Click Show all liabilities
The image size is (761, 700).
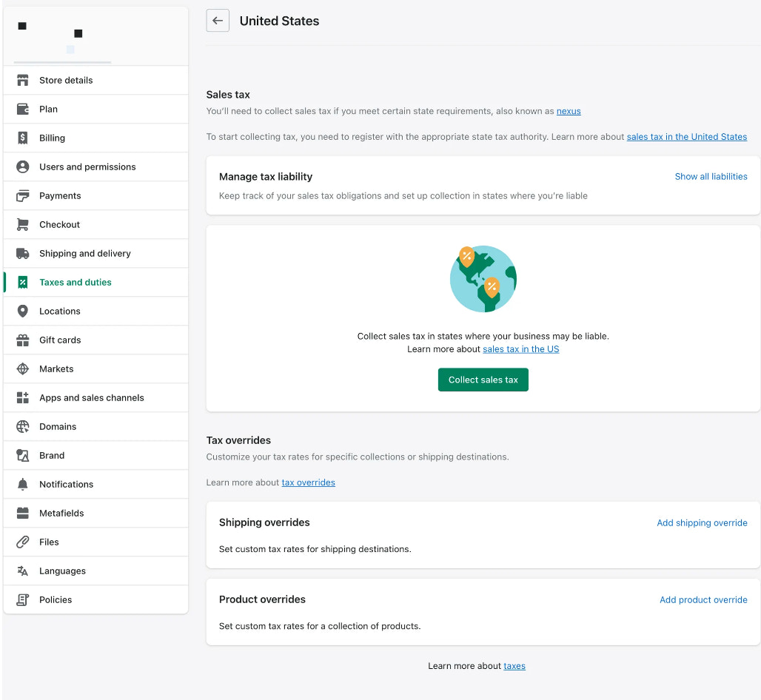(711, 176)
